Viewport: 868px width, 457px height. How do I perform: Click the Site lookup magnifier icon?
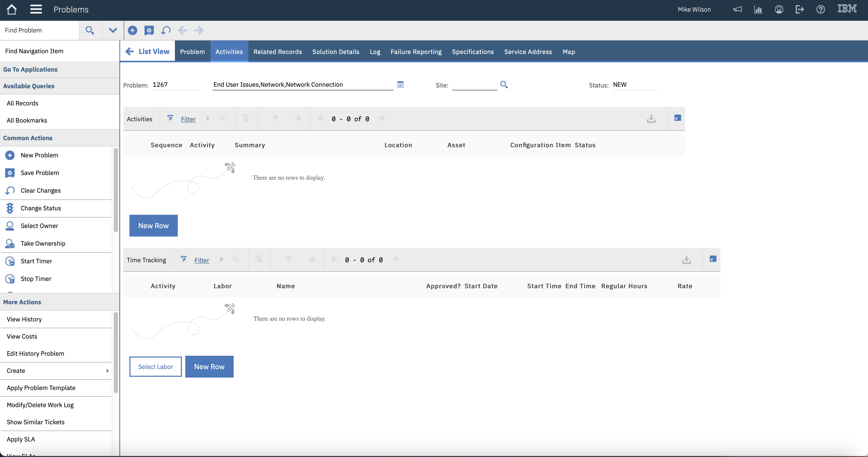click(x=504, y=85)
